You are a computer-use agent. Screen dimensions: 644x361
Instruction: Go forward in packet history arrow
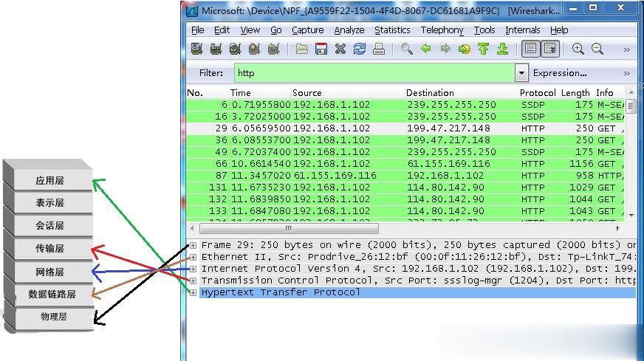tap(445, 49)
